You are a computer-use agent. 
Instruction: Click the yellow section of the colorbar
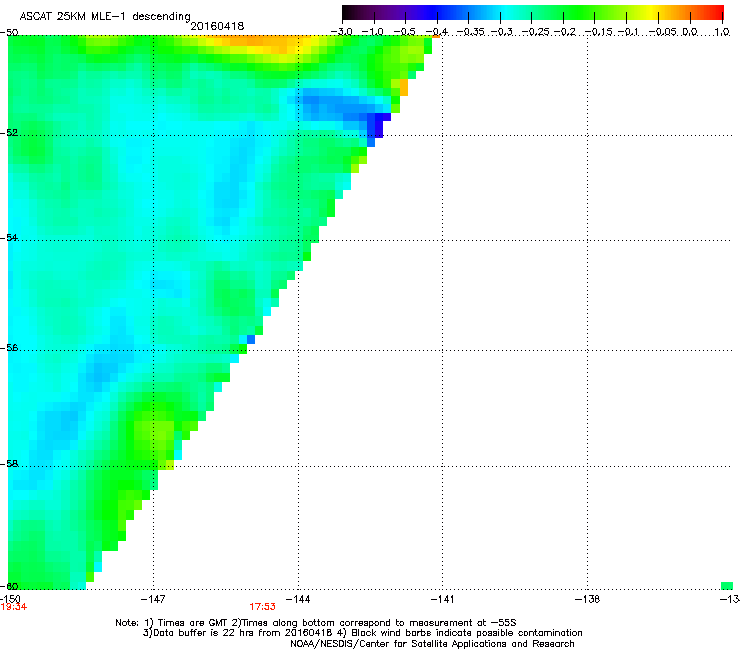coord(654,12)
